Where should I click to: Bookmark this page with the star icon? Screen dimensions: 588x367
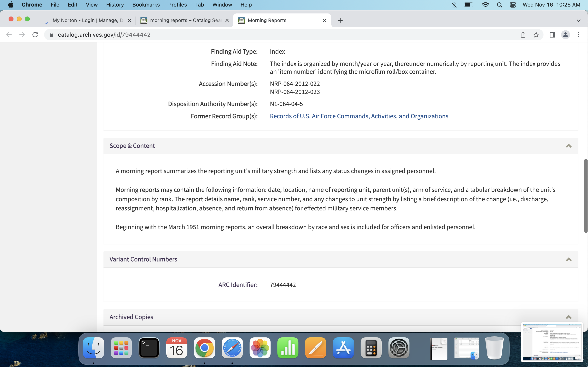point(536,35)
